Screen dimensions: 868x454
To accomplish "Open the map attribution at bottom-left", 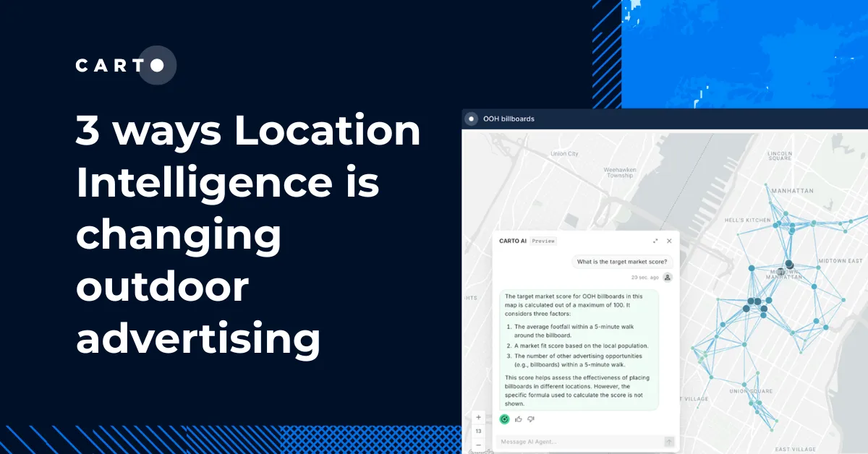I will point(481,450).
